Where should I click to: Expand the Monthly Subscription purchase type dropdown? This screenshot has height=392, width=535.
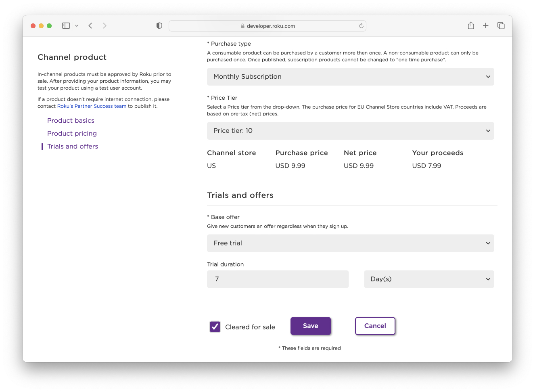point(350,77)
